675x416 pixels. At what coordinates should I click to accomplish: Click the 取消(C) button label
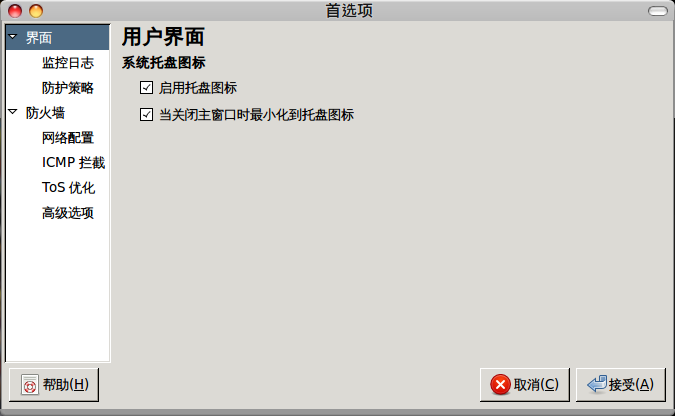pos(536,385)
